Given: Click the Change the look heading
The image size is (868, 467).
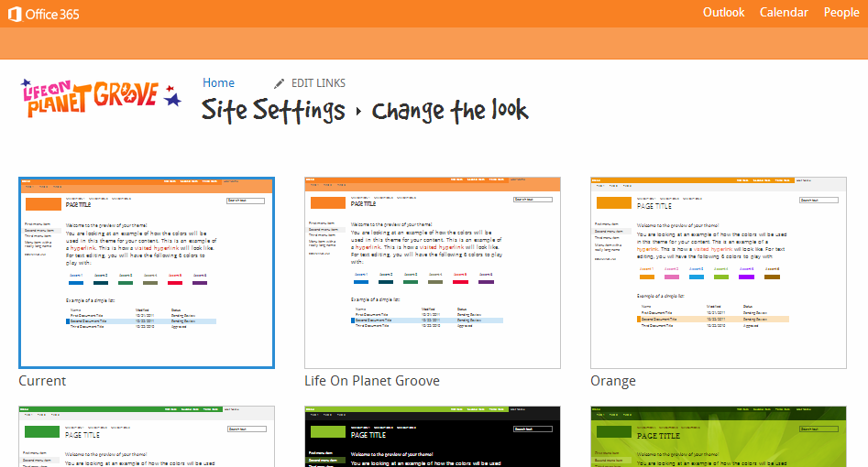Looking at the screenshot, I should tap(450, 111).
